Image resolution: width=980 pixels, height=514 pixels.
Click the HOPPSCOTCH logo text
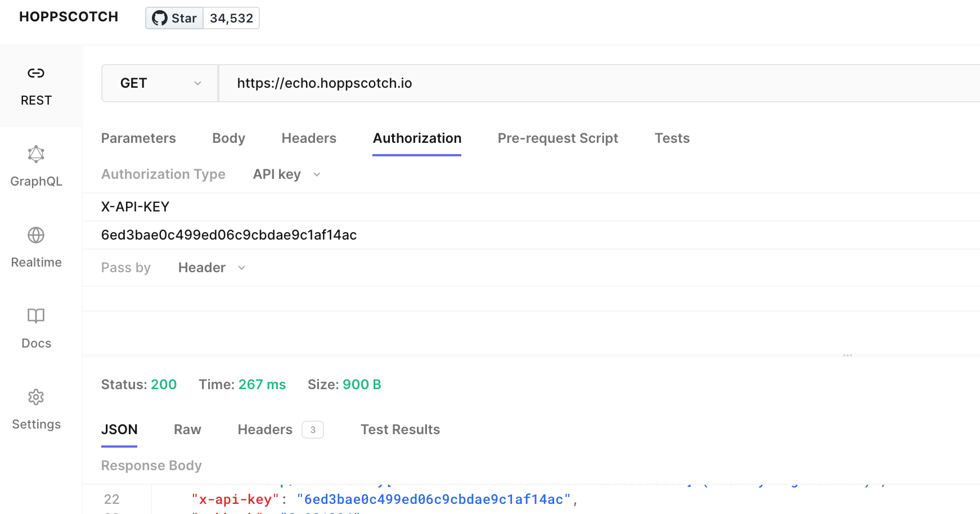pyautogui.click(x=69, y=17)
